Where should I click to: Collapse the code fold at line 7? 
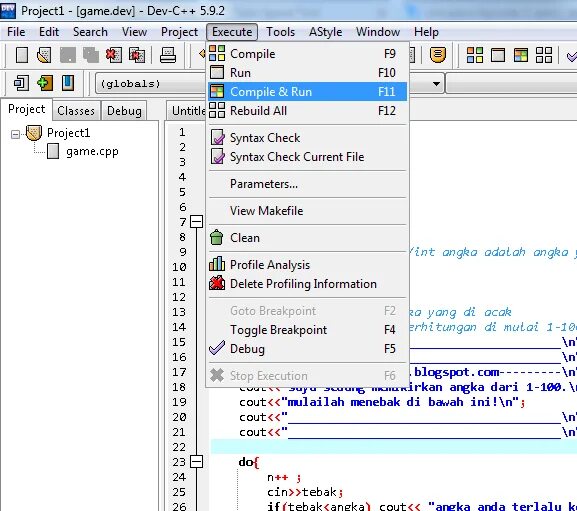click(x=197, y=222)
